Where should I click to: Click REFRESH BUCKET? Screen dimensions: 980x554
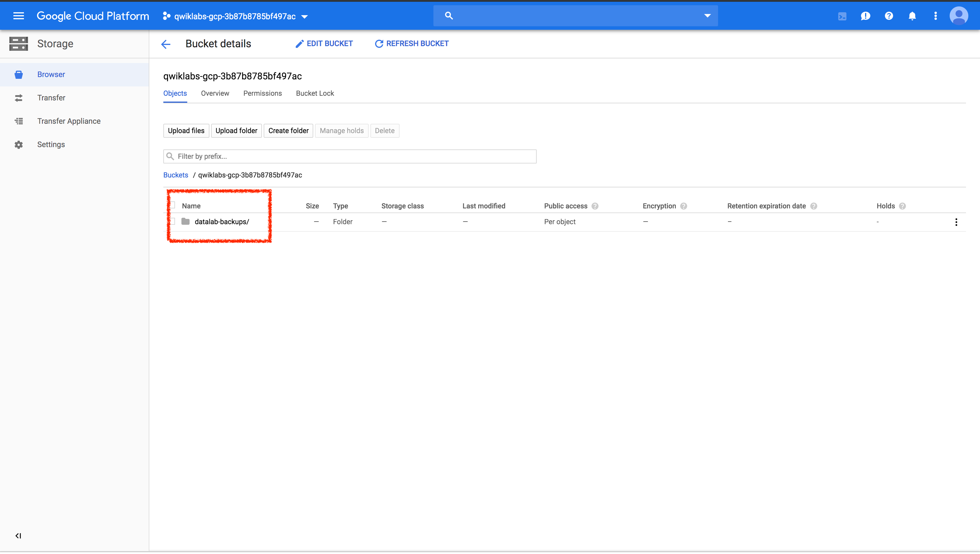[412, 44]
